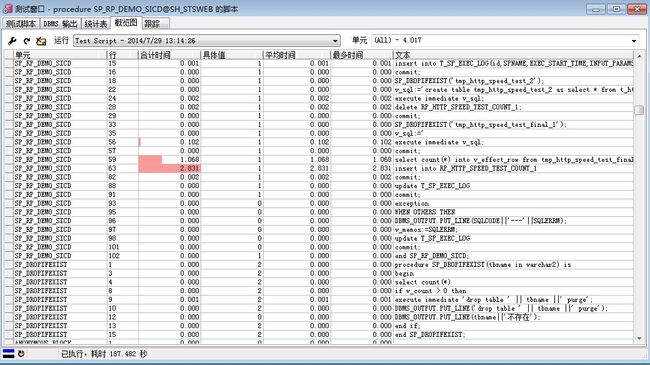The image size is (650, 365).
Task: Click the 'procedure SP_DROPIFEXIST(tbname in varchar2) is' text
Action: pos(483,265)
